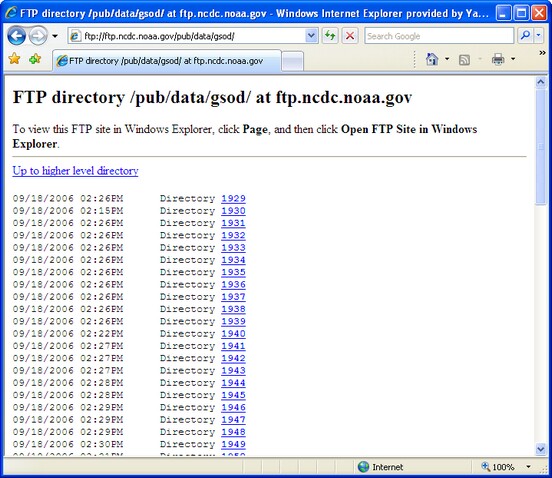The width and height of the screenshot is (552, 478).
Task: Click the vertical scrollbar thumb
Action: (x=541, y=146)
